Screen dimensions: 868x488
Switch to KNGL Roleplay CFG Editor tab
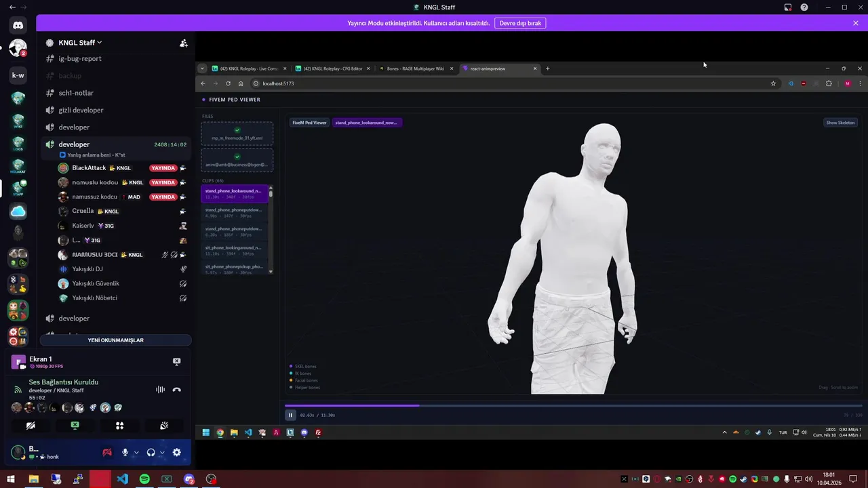click(332, 68)
